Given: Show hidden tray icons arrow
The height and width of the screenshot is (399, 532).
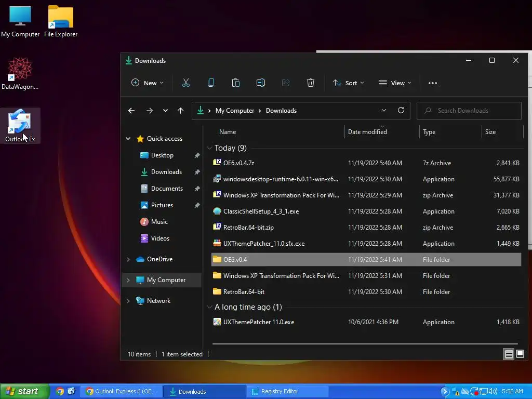Looking at the screenshot, I should click(445, 392).
